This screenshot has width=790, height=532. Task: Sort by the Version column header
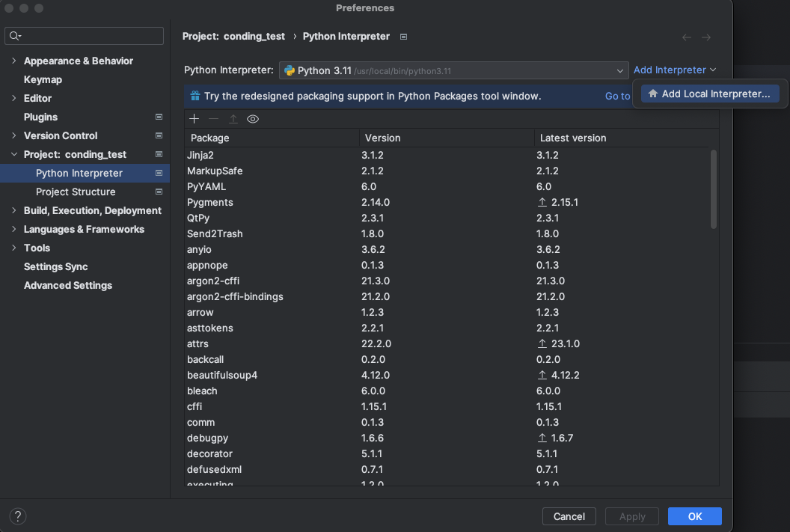pos(447,138)
